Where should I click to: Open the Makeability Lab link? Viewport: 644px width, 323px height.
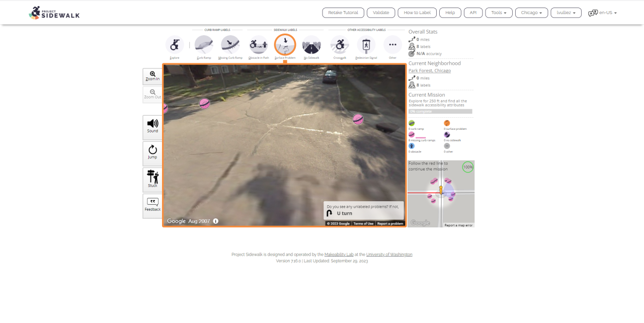[339, 255]
